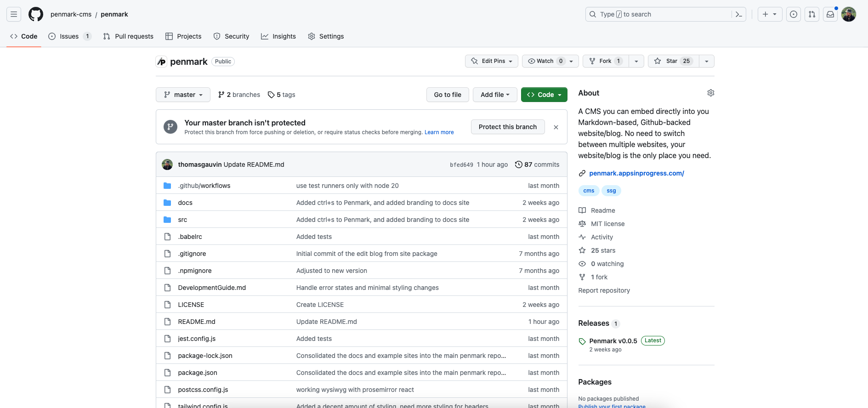The height and width of the screenshot is (408, 868).
Task: Dismiss the branch protection banner
Action: tap(556, 127)
